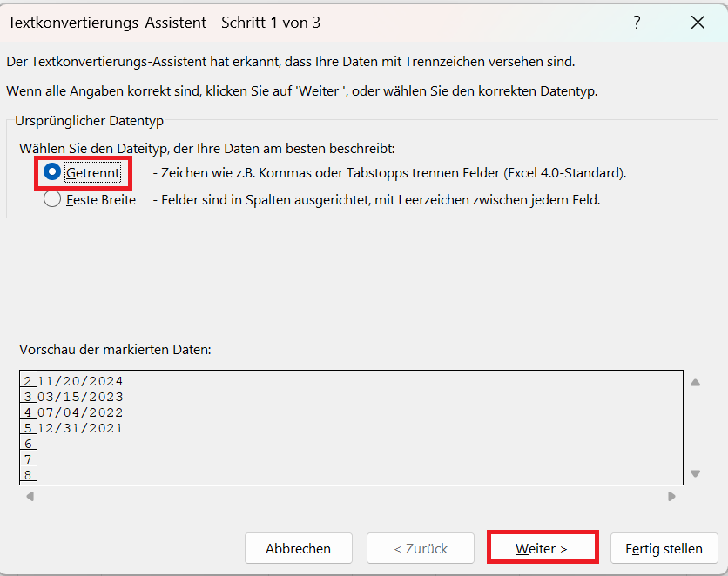This screenshot has width=728, height=576.
Task: Proceed with the Weiter button
Action: 542,548
